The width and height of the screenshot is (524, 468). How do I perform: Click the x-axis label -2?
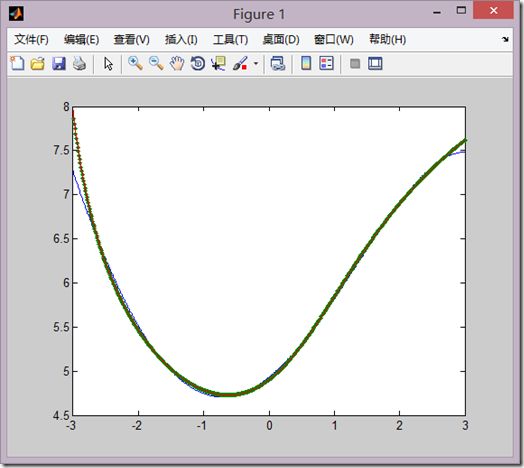pos(136,426)
